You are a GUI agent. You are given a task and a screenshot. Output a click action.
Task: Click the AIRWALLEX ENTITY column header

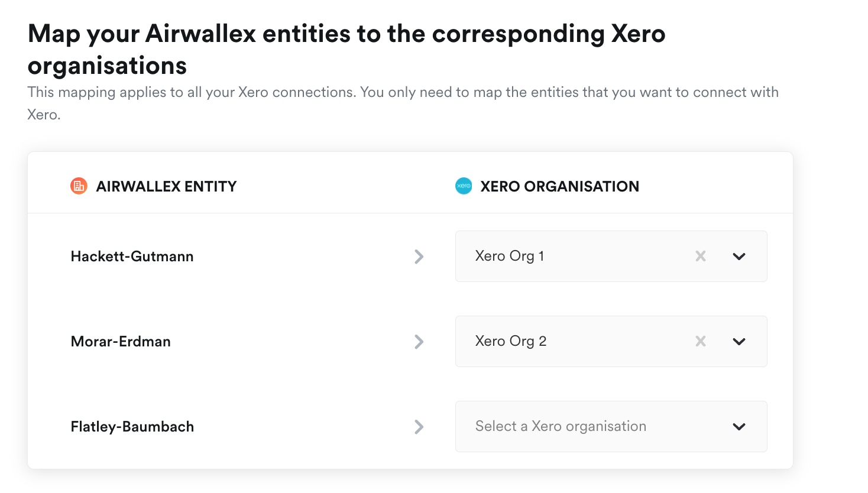pos(166,186)
